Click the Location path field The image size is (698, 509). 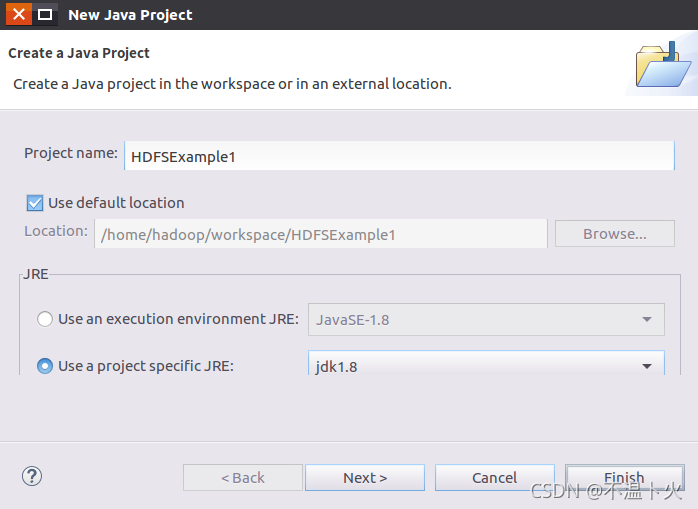[321, 234]
